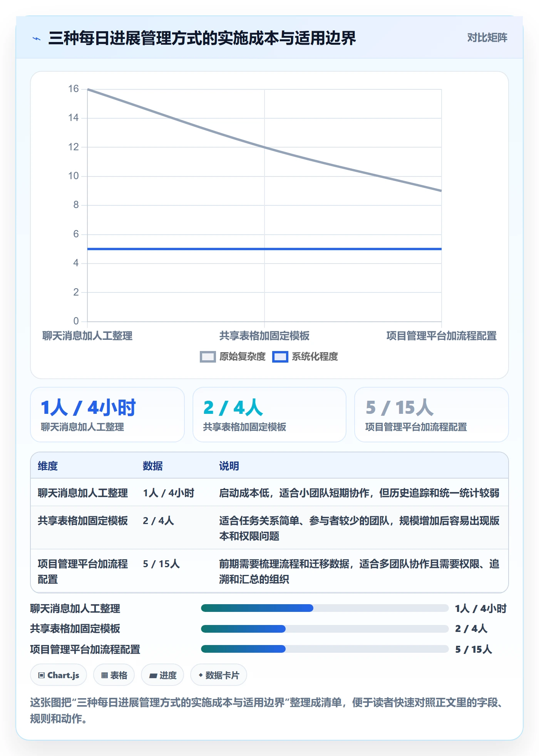The image size is (539, 756).
Task: Click the description starting 前期需要梳理流程
Action: pos(359,571)
